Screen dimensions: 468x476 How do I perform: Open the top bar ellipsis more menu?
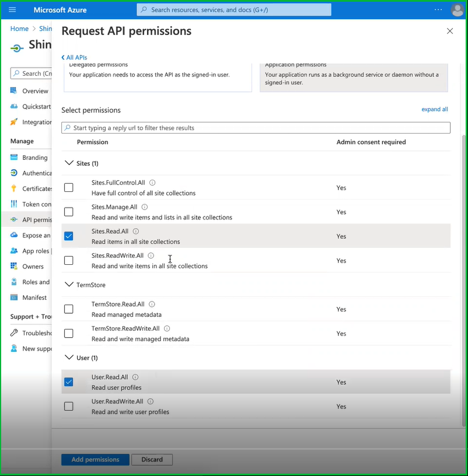click(438, 10)
